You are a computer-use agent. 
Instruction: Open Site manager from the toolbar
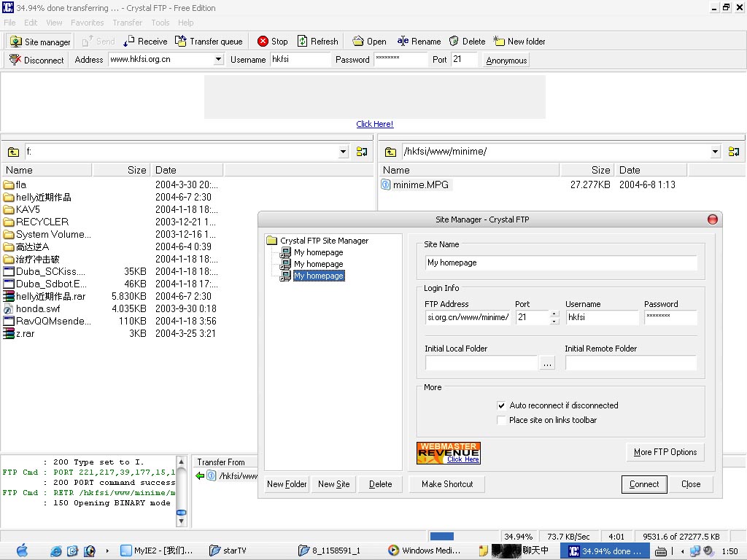pyautogui.click(x=40, y=42)
